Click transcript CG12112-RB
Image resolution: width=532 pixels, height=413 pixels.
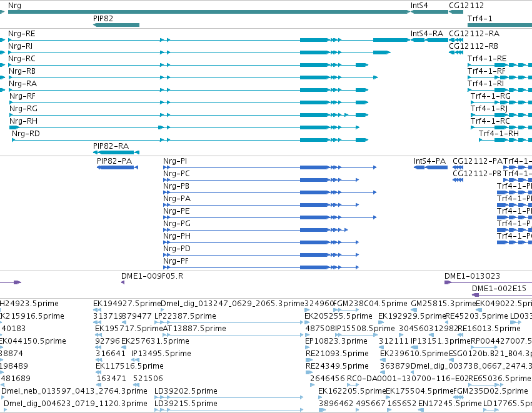click(473, 46)
